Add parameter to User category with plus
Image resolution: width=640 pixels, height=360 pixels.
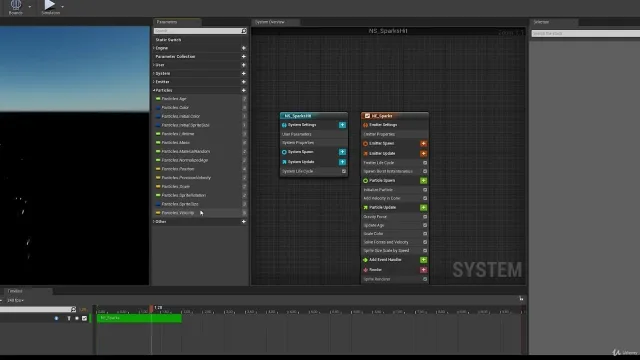coord(244,65)
